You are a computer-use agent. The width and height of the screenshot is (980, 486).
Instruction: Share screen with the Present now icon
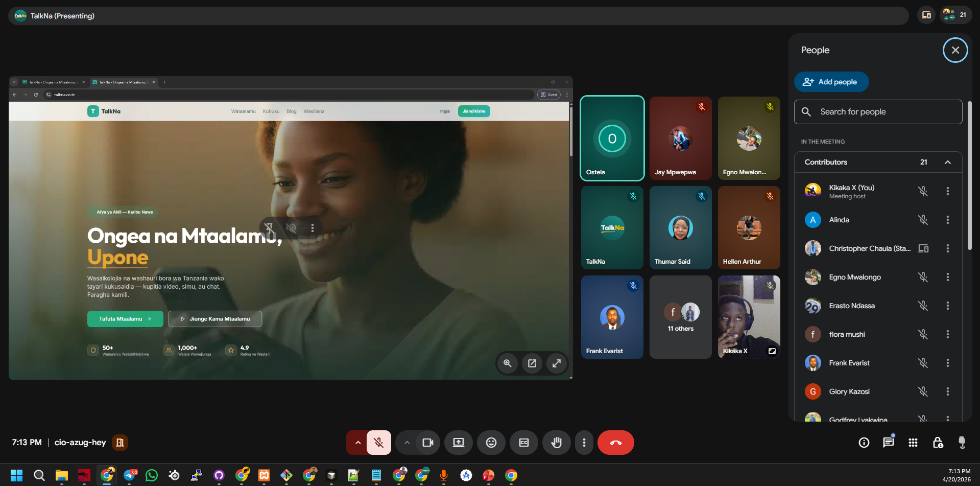pos(458,443)
